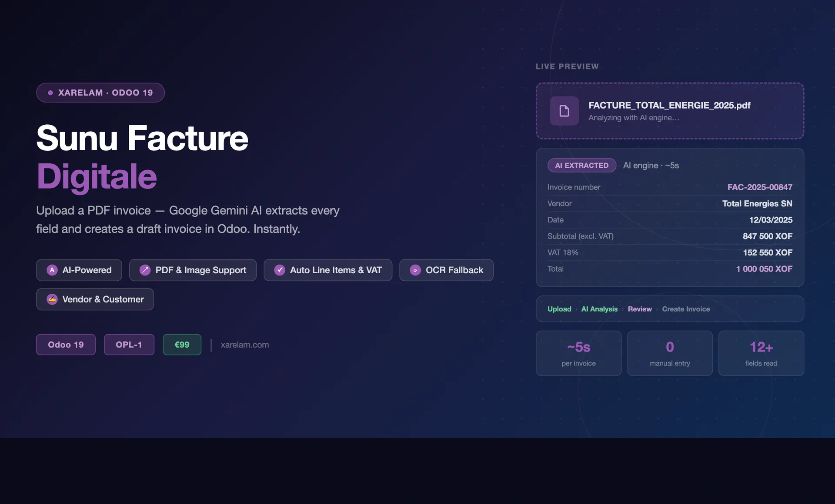Select the AI EXTRACTED badge
Viewport: 835px width, 504px height.
(x=581, y=165)
